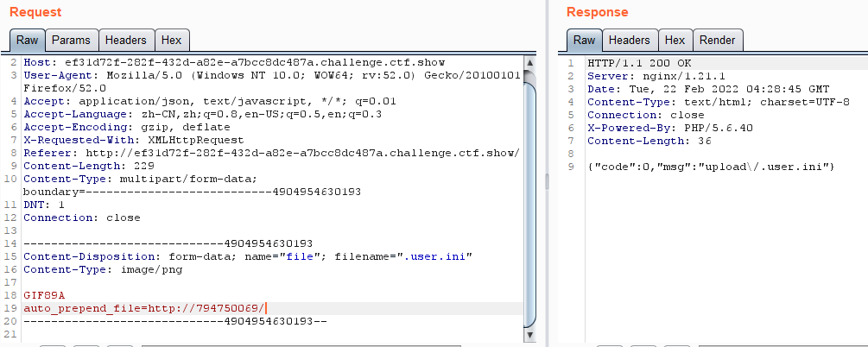Click the Content-Disposition line with .user.ini
Viewport: 868px width, 347px height.
248,256
